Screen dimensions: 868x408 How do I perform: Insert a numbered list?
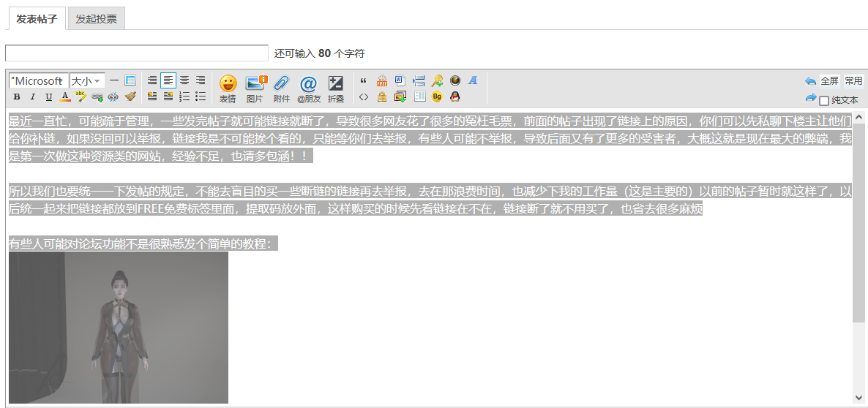[184, 97]
